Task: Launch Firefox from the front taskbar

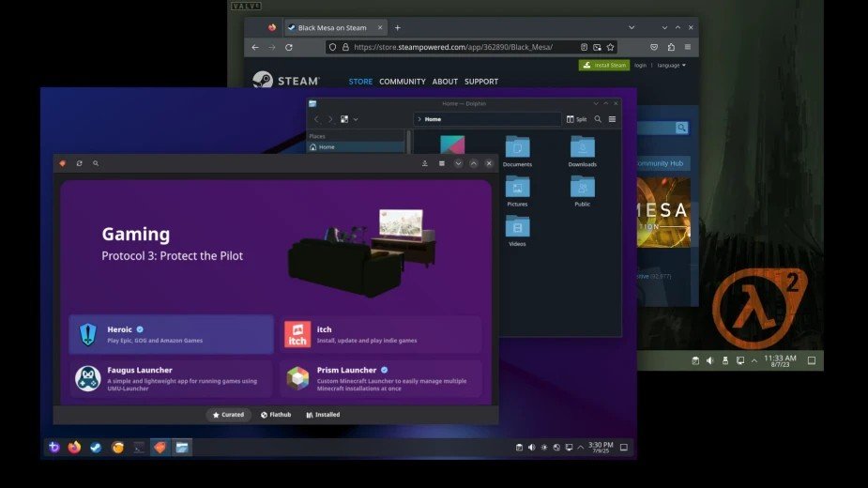Action: (x=74, y=447)
